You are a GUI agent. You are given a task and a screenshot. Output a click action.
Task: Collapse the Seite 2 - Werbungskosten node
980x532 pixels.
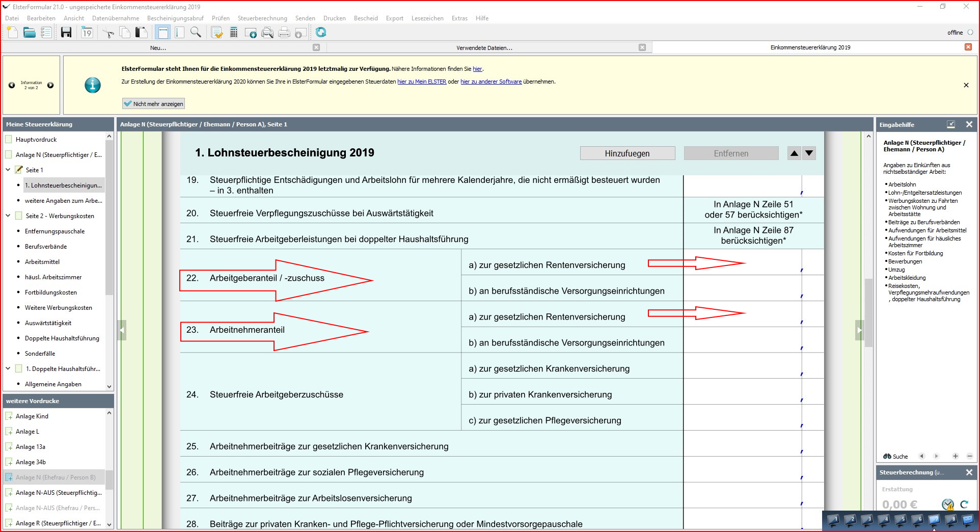[x=8, y=216]
